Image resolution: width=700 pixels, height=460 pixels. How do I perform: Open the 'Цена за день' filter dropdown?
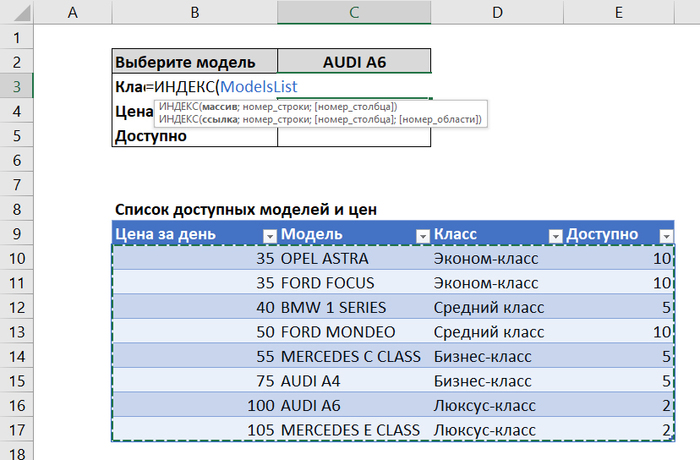pos(270,236)
